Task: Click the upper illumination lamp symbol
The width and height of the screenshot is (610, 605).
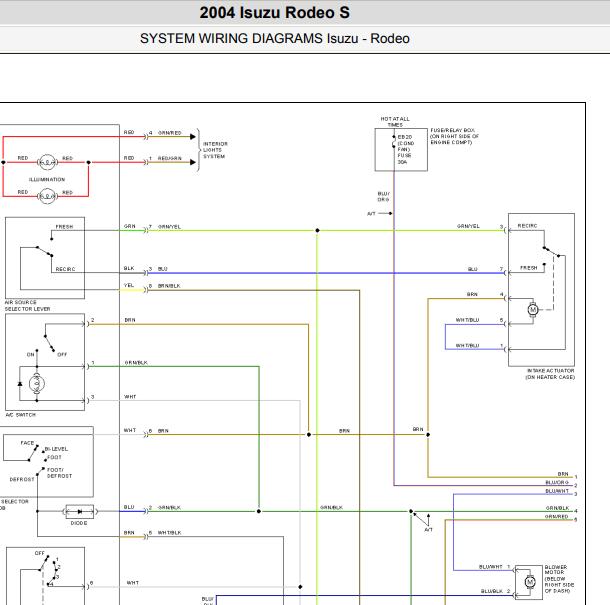Action: tap(47, 162)
